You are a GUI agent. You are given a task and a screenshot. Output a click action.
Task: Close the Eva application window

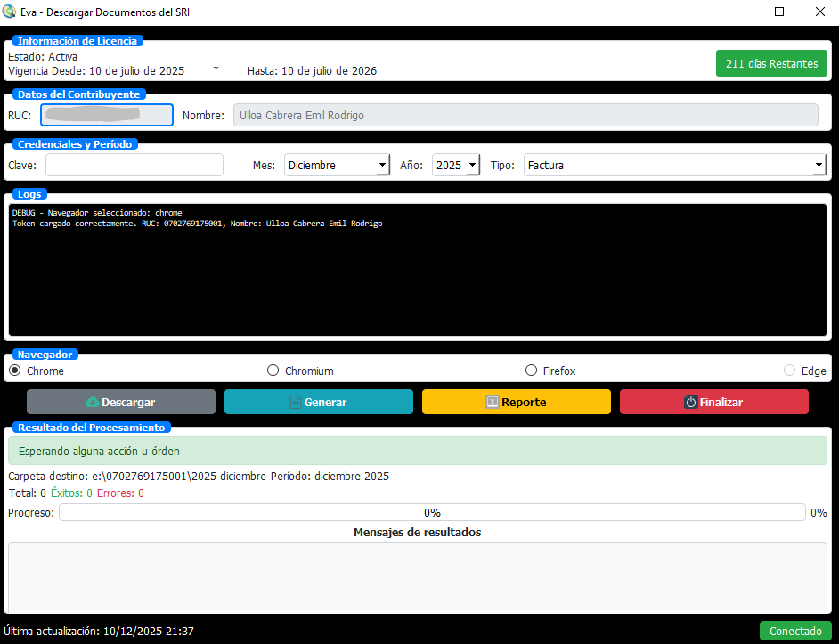(x=819, y=12)
